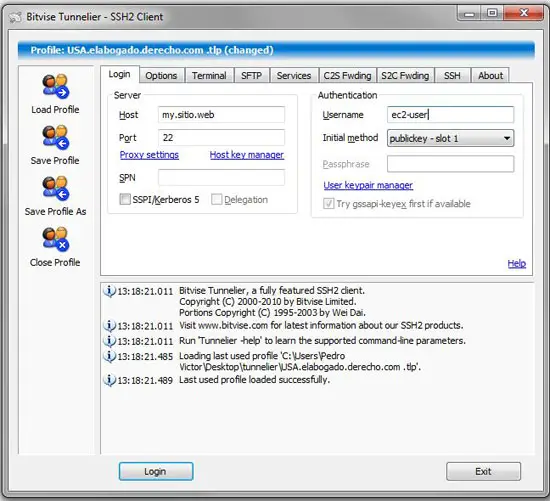Click the Save Profile icon
550x501 pixels.
[x=55, y=137]
